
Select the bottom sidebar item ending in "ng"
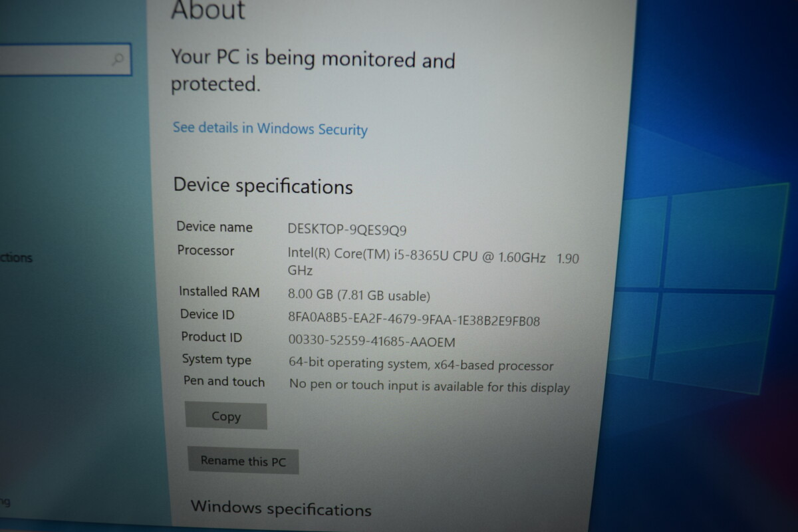coord(5,502)
